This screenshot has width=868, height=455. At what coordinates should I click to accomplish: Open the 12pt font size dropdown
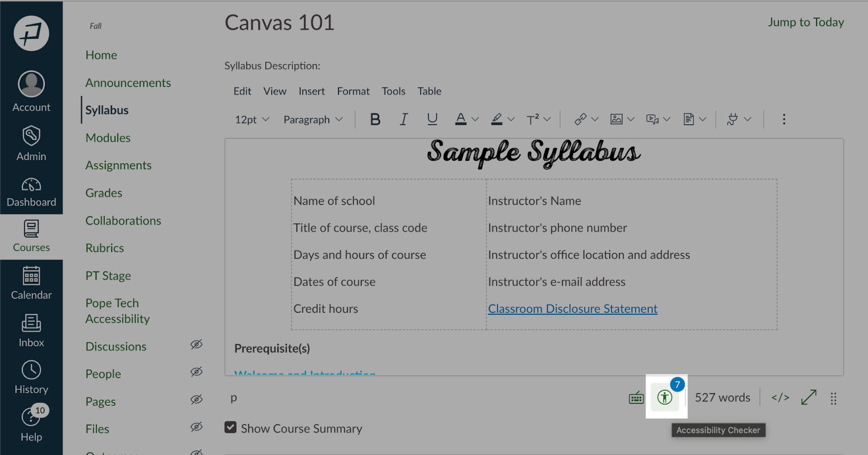(x=252, y=119)
